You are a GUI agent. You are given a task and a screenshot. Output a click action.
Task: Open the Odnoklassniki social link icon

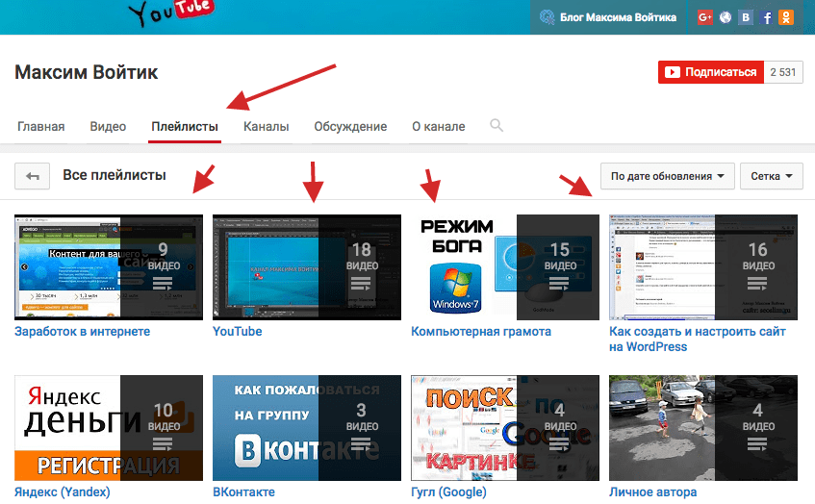[787, 17]
